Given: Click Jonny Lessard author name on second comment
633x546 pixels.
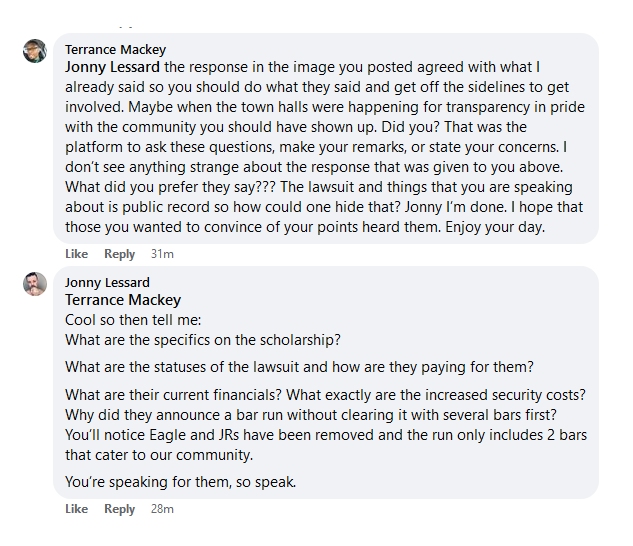Looking at the screenshot, I should (x=107, y=282).
